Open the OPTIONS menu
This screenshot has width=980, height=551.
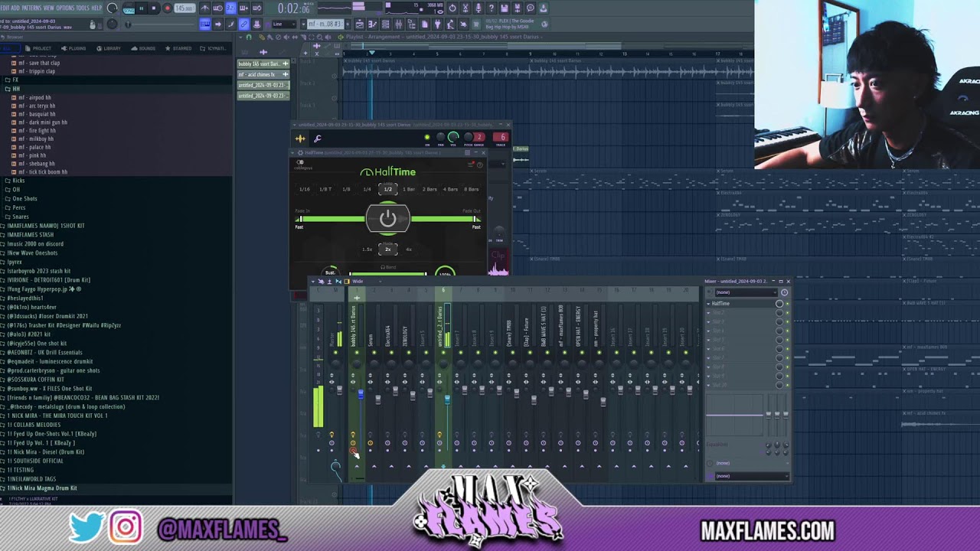click(x=65, y=8)
